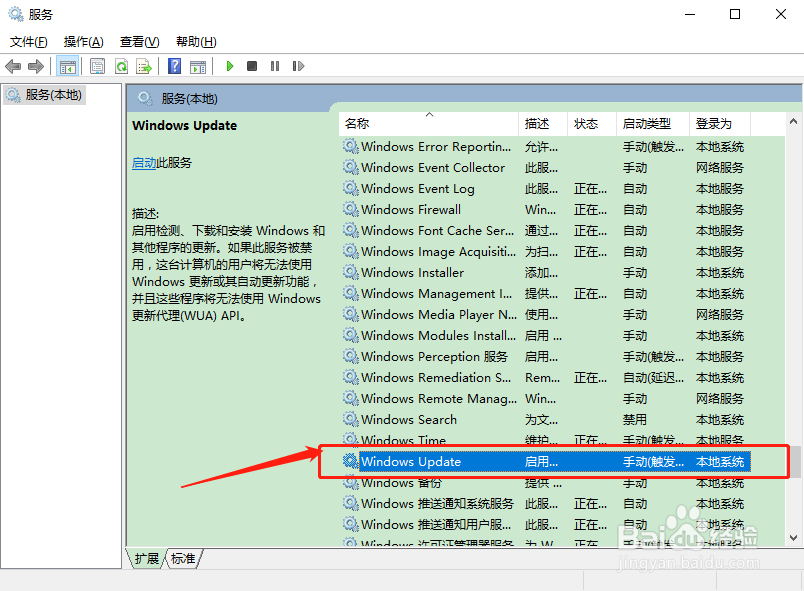Click gear icon beside Windows Event Collector
The image size is (804, 591).
[x=351, y=167]
